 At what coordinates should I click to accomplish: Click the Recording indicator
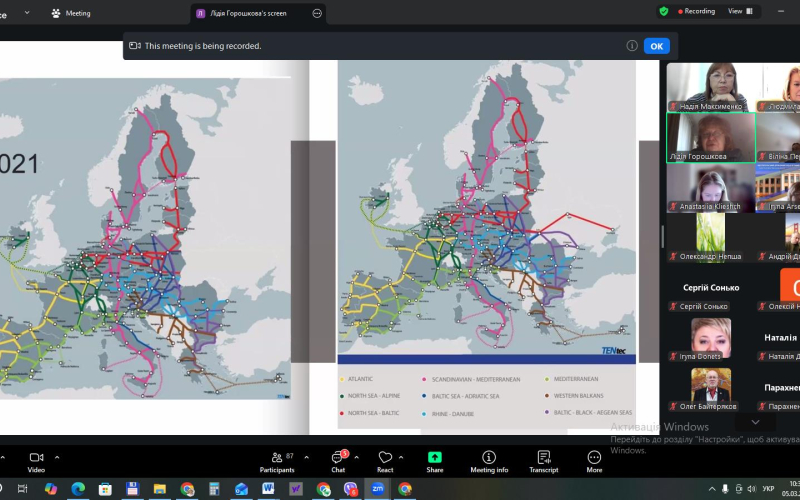(x=696, y=11)
